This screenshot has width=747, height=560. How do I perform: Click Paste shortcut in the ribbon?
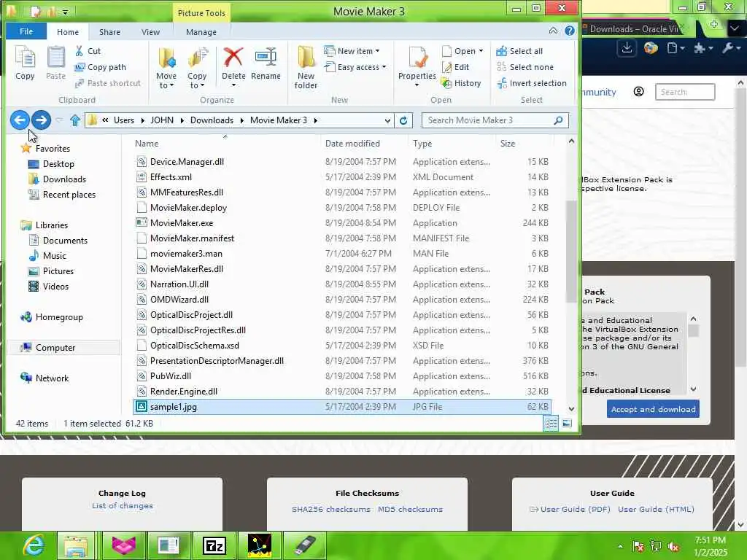(108, 83)
